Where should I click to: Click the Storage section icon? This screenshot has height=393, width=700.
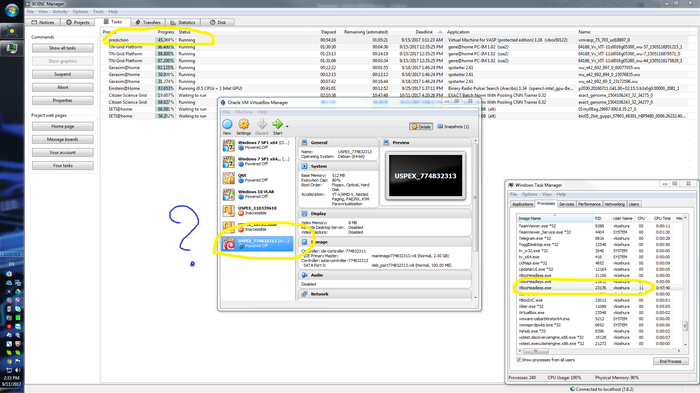pyautogui.click(x=304, y=242)
